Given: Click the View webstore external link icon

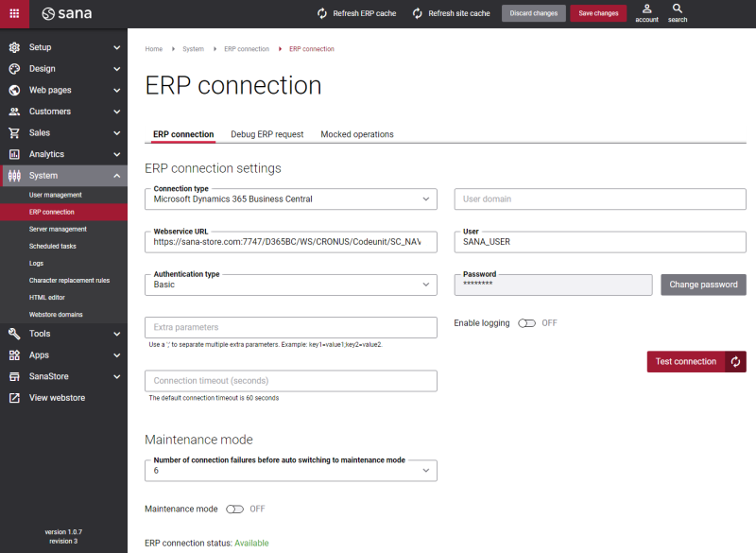Looking at the screenshot, I should pos(14,398).
